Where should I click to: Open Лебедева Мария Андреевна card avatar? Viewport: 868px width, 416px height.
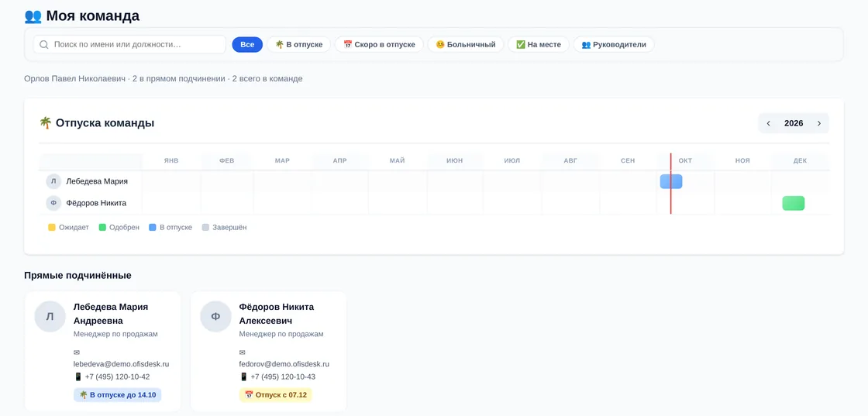click(50, 316)
